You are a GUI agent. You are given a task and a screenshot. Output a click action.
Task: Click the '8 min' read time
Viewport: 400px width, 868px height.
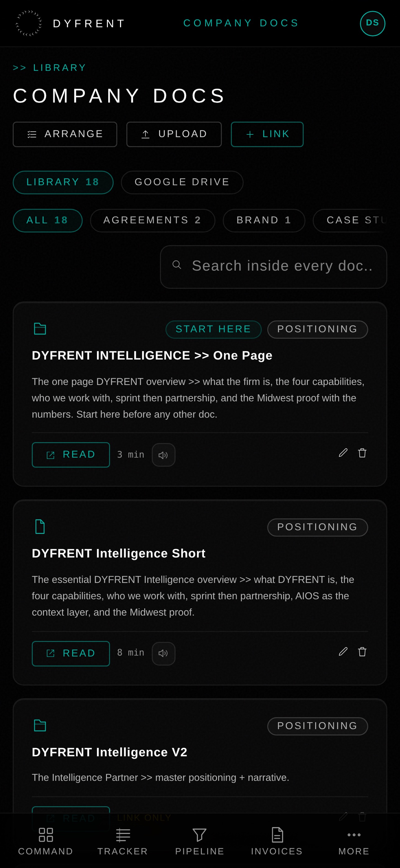click(x=131, y=653)
